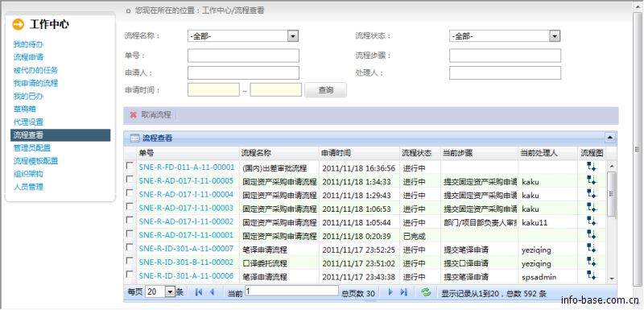Open 组织架构 in the sidebar
644x310 pixels.
28,174
